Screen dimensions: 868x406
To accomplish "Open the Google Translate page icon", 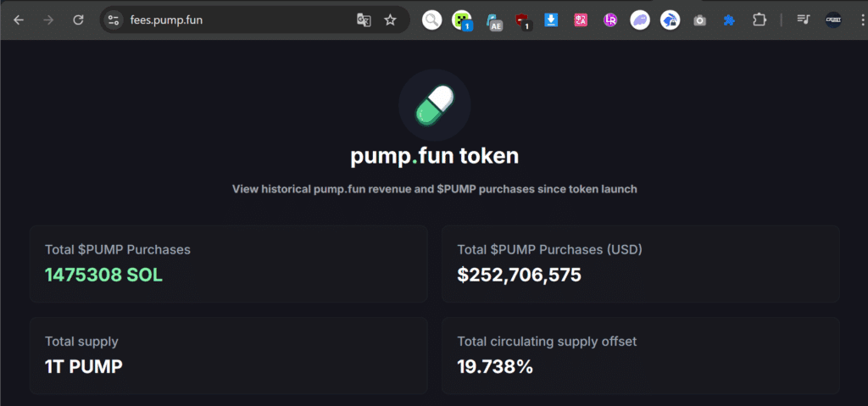I will (364, 20).
